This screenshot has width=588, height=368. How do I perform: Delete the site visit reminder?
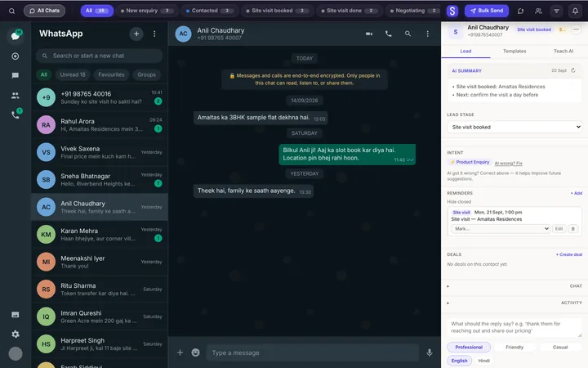[573, 229]
